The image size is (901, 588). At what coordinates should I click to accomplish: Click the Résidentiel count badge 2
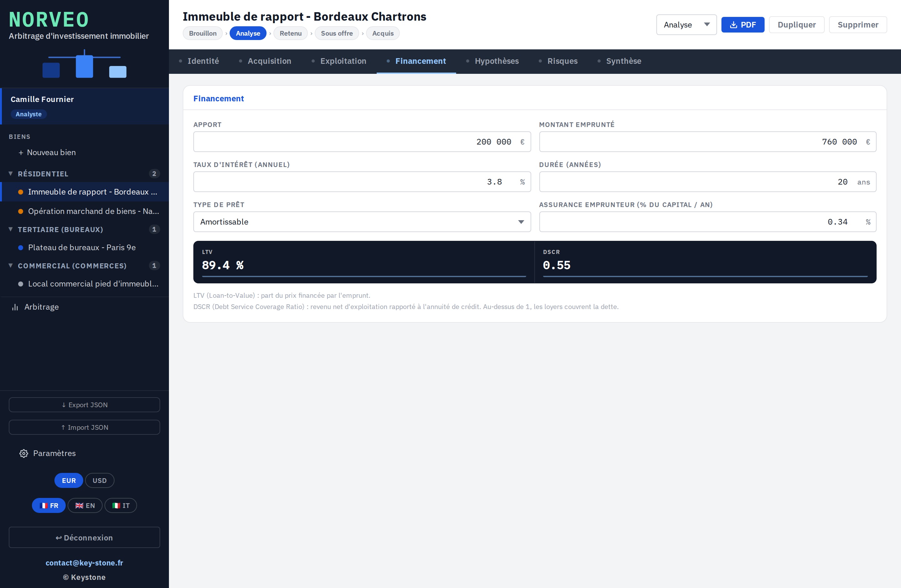coord(154,174)
